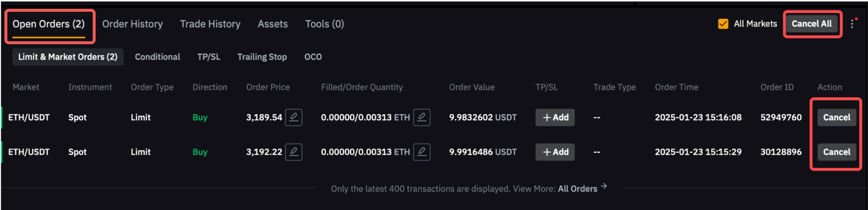Add TP/SL to the 3,189.54 order

555,118
